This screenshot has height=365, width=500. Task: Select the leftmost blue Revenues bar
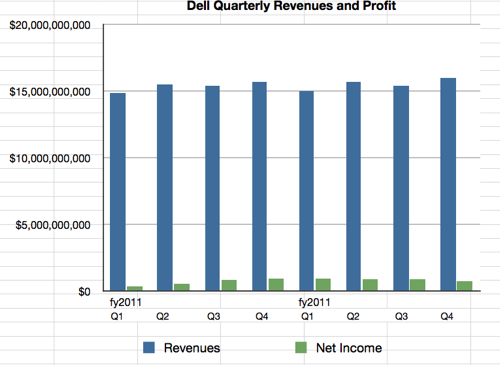click(118, 192)
